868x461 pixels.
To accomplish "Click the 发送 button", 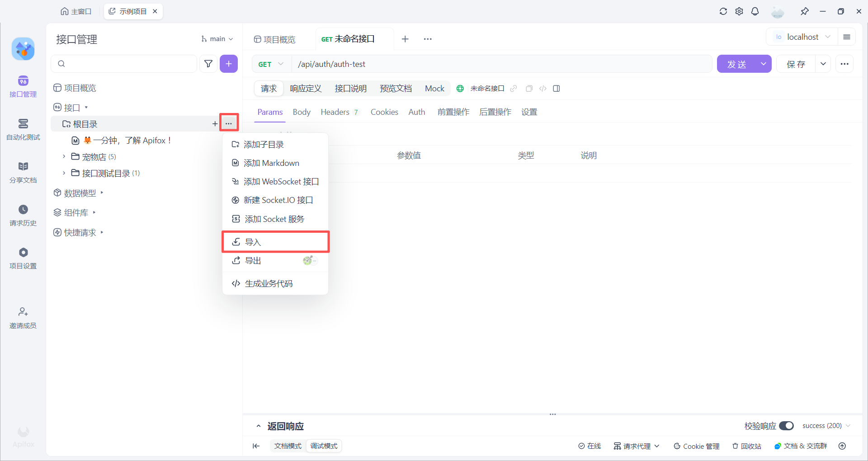I will tap(737, 64).
